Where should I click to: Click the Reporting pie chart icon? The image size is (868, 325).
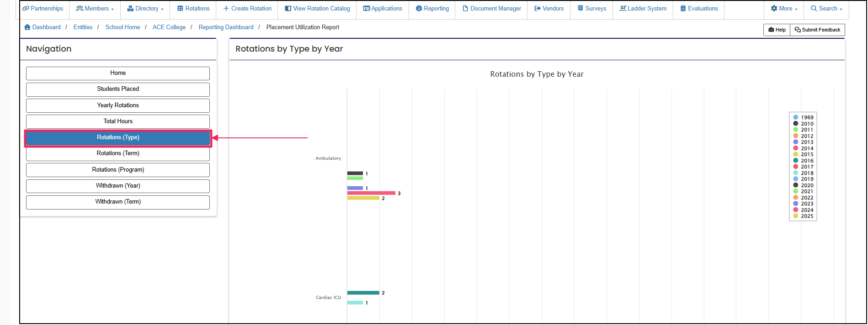(419, 9)
